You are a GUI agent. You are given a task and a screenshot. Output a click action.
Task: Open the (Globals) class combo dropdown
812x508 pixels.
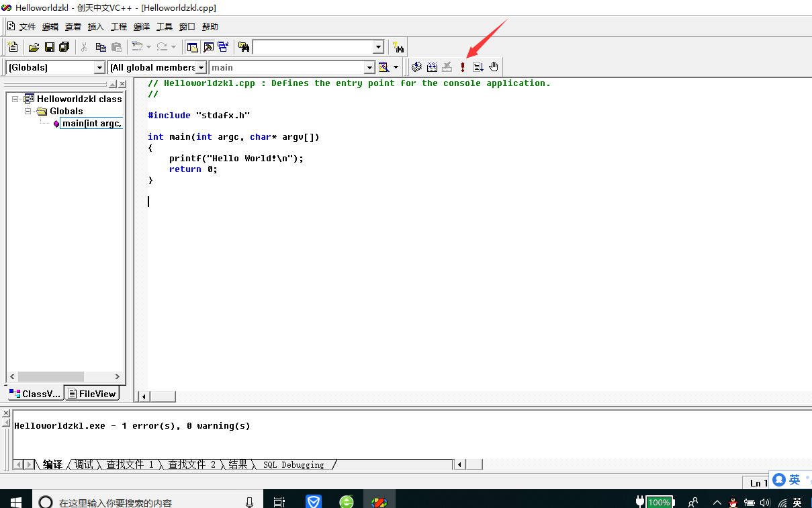[99, 67]
